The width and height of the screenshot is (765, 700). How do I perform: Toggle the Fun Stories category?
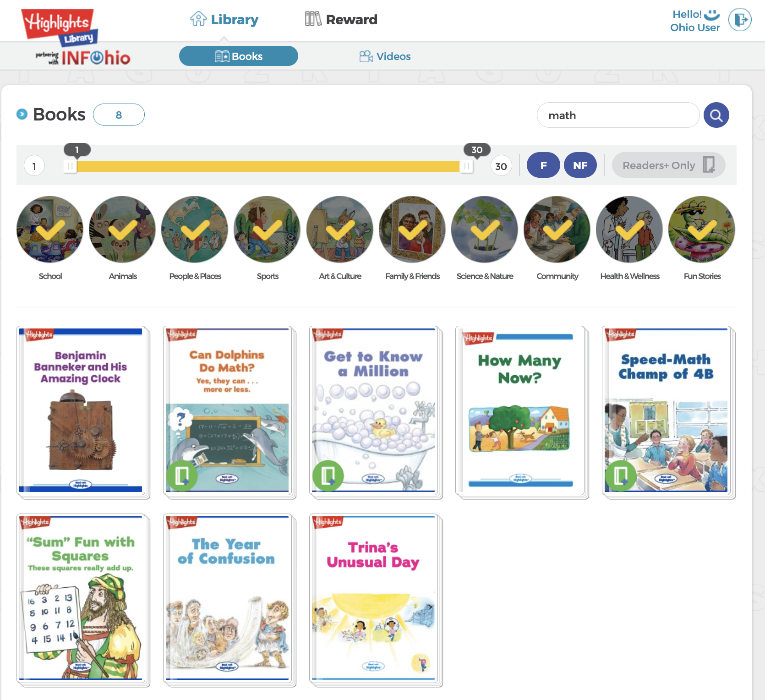702,230
